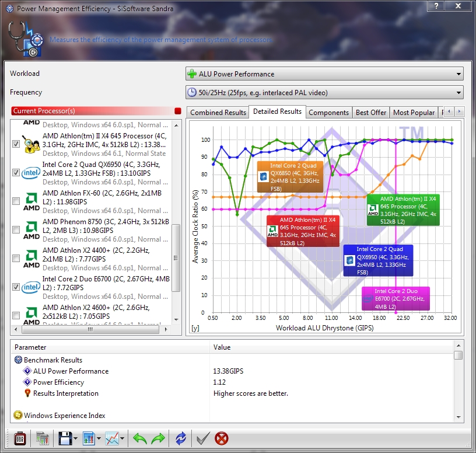476x453 pixels.
Task: Click AMD logo beside Athlon X2 4600+
Action: 32,316
